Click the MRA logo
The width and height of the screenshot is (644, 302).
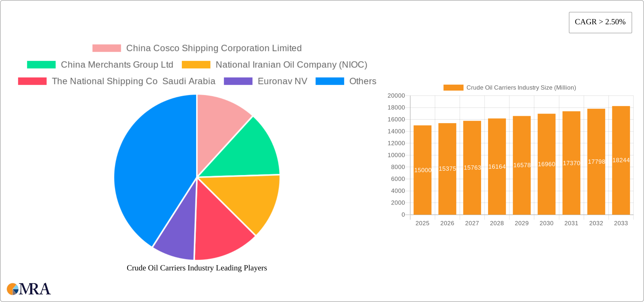tap(29, 289)
